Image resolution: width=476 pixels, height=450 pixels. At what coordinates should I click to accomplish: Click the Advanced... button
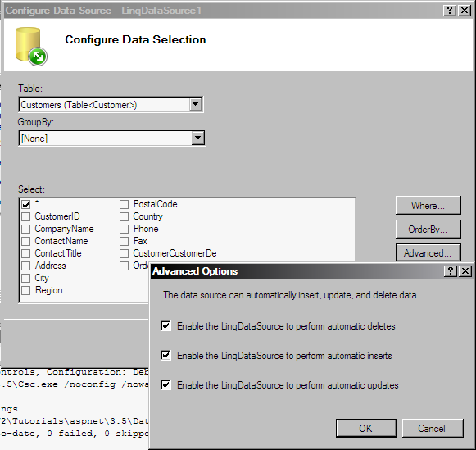coord(428,252)
